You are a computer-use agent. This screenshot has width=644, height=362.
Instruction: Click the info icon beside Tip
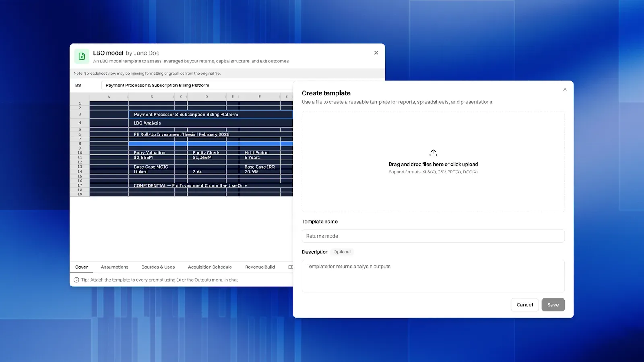pos(76,280)
